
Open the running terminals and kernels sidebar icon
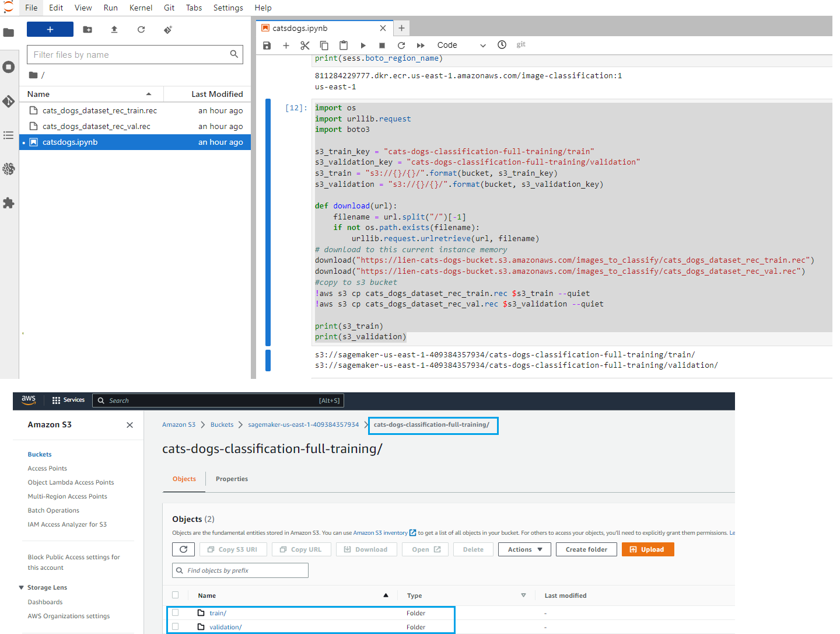click(8, 67)
